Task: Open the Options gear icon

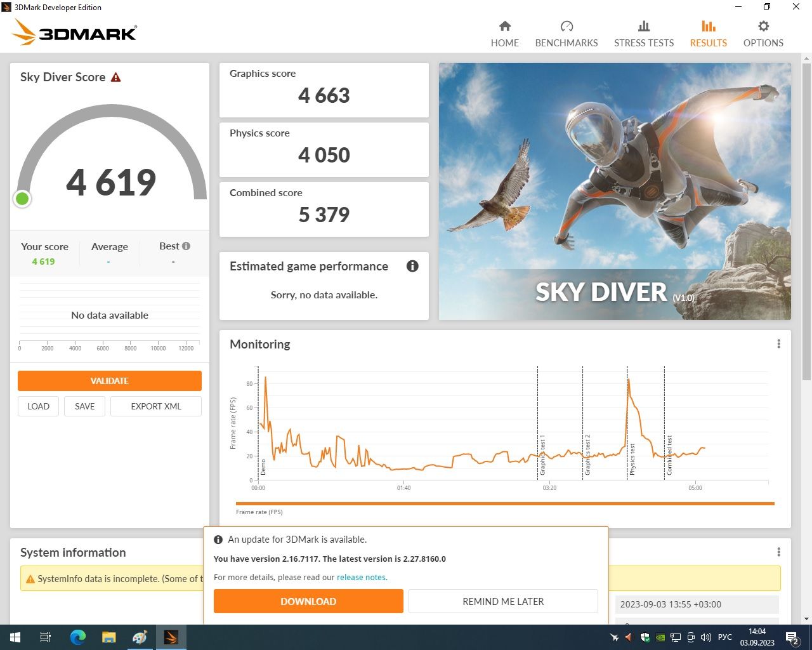Action: [x=763, y=26]
